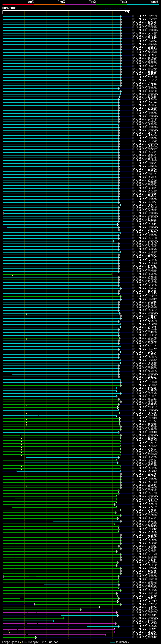161x644 pixels.
Task: Open hit UniRef100_B9MYE3
Action: (144, 16)
